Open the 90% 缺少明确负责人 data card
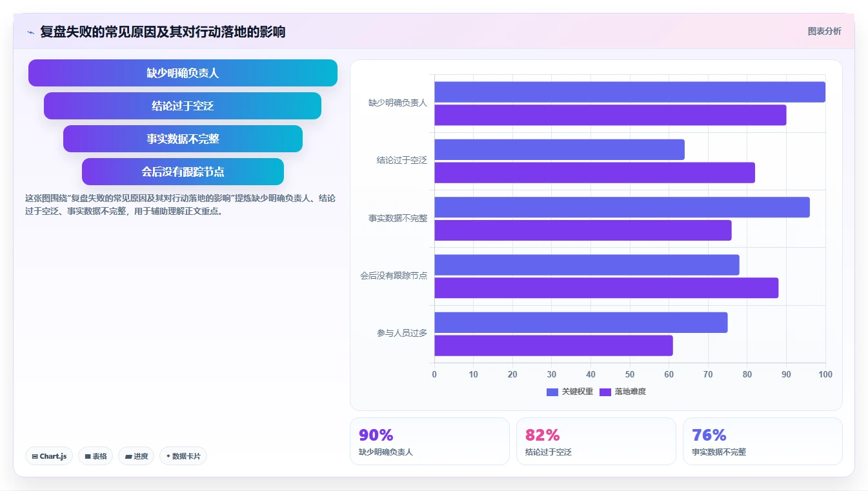The width and height of the screenshot is (868, 491). [x=430, y=441]
